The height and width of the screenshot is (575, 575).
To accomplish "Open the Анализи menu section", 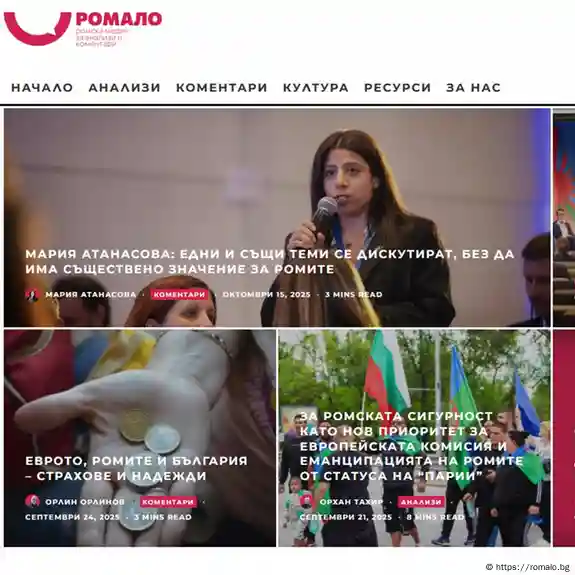I will coord(125,88).
